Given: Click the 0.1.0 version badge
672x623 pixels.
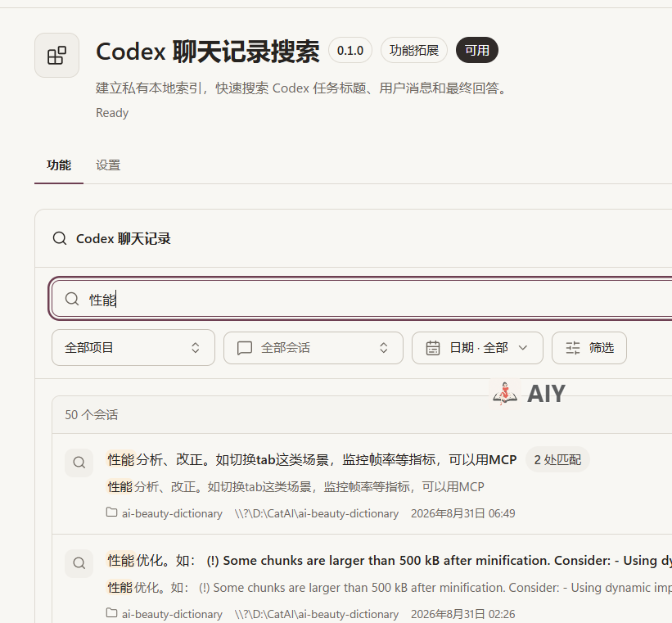Looking at the screenshot, I should pos(350,50).
